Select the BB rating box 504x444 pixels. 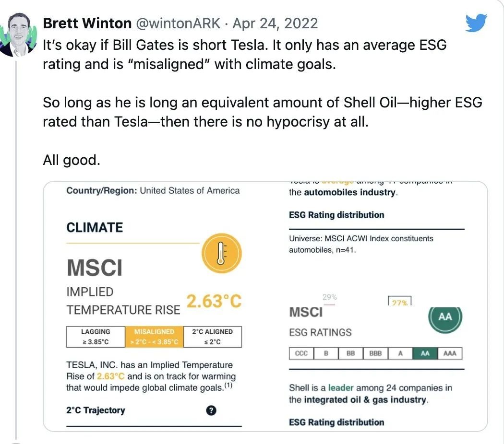coord(351,353)
